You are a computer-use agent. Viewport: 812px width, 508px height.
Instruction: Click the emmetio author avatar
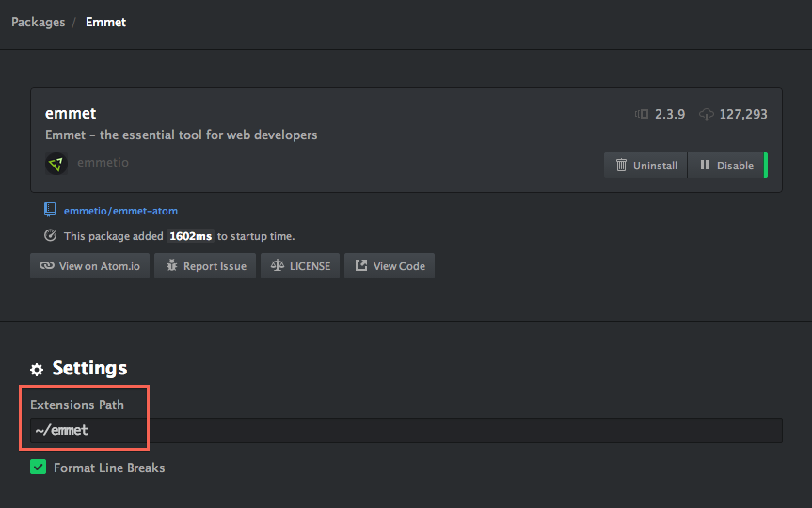tap(56, 164)
